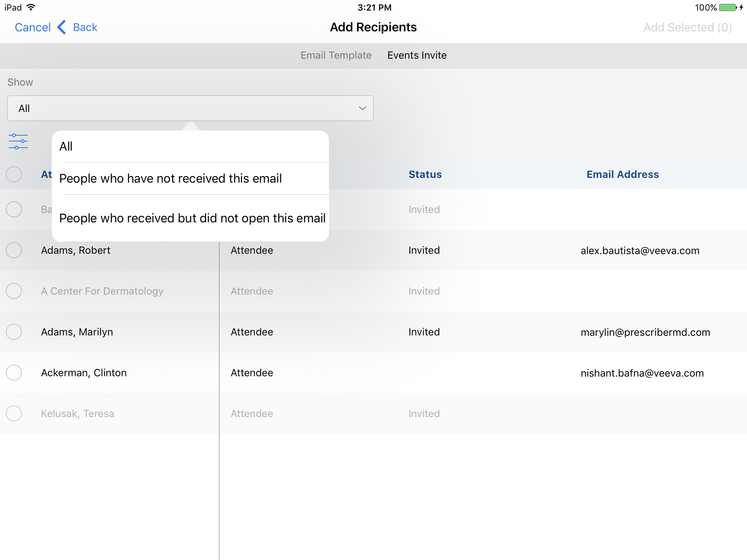
Task: Tap the Back chevron arrow
Action: tap(62, 27)
